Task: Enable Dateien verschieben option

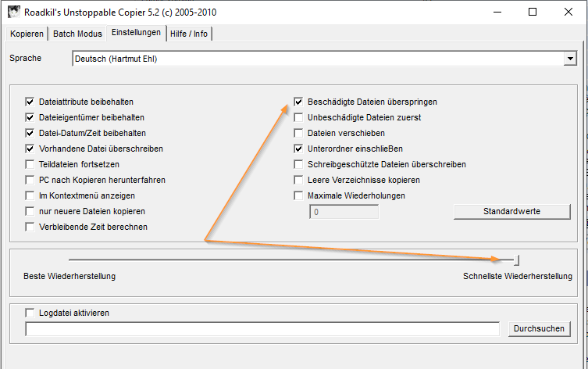Action: coord(298,133)
